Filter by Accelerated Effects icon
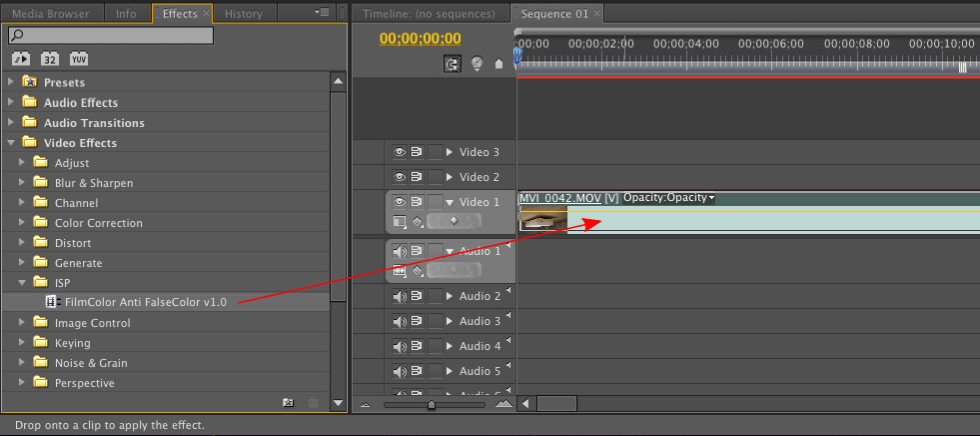980x436 pixels. (21, 59)
